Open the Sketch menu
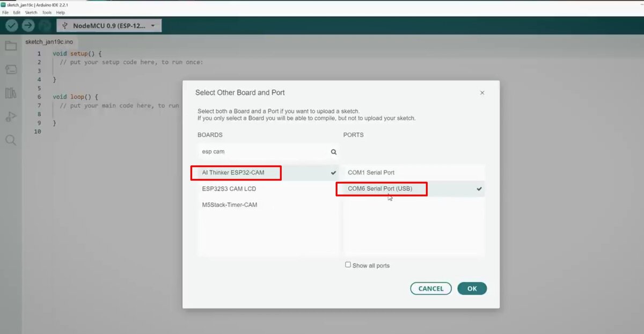Viewport: 644px width, 334px height. [31, 12]
